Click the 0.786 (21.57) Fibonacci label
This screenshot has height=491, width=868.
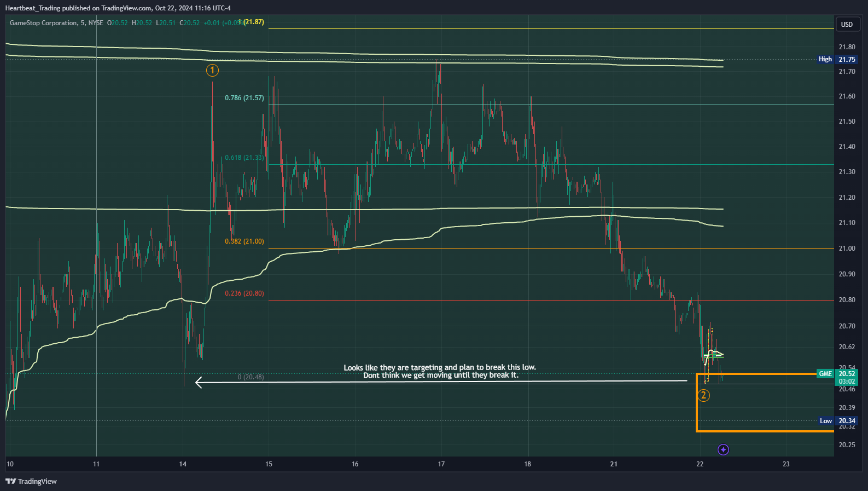244,98
